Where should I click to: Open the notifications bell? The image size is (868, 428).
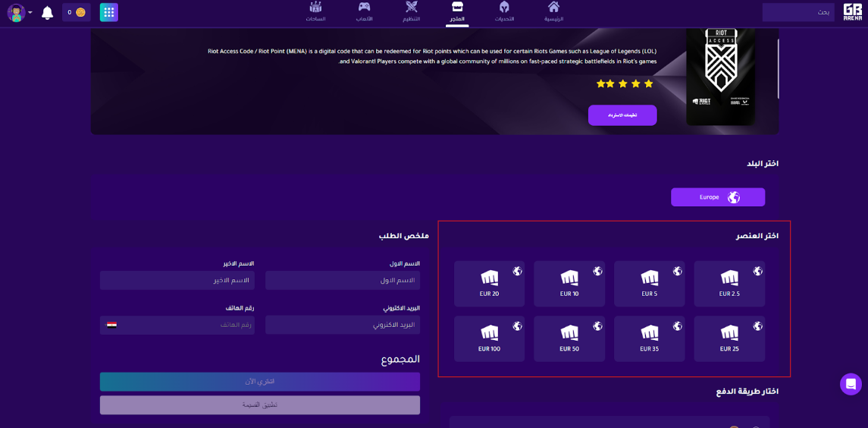coord(48,12)
